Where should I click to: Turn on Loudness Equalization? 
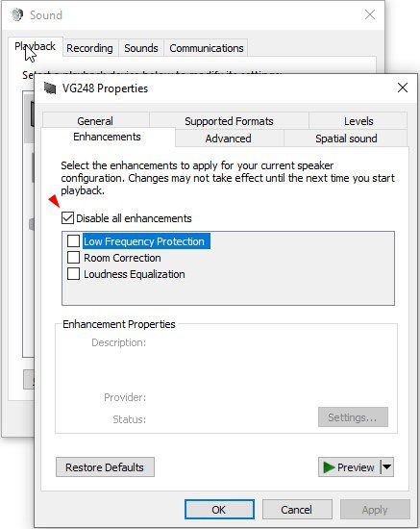(73, 273)
